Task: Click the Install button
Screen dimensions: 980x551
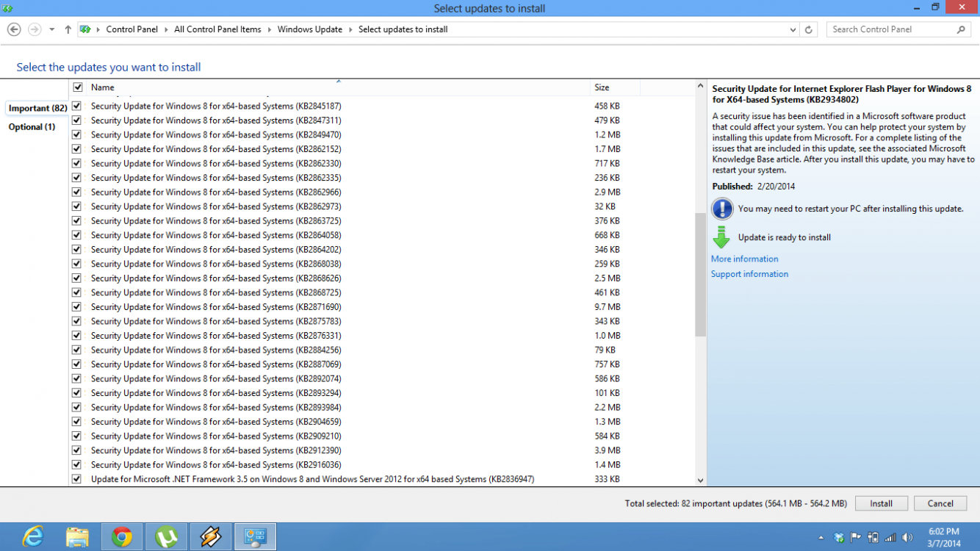Action: point(881,503)
